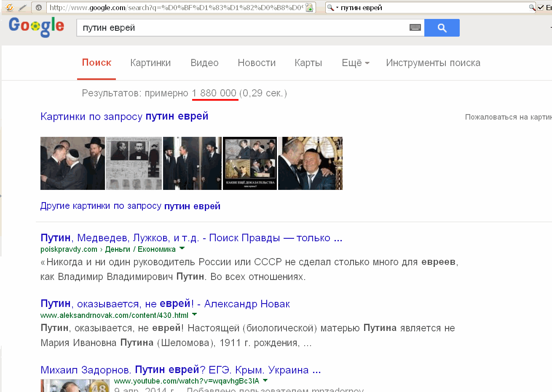Click the bookmark page icon in address bar
The image size is (552, 392).
tap(309, 8)
